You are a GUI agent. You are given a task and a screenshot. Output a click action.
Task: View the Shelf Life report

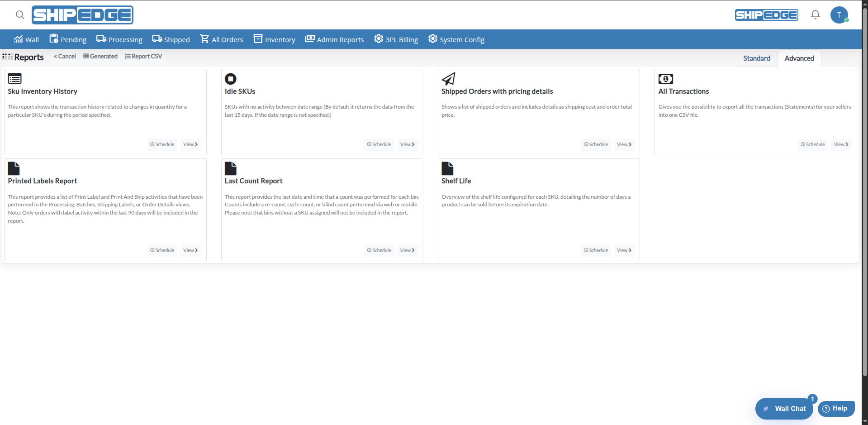pyautogui.click(x=624, y=250)
